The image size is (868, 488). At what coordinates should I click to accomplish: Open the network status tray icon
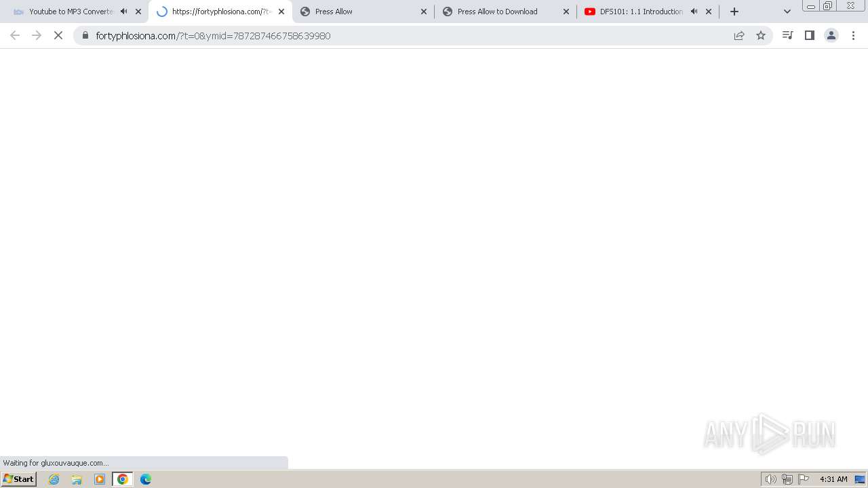click(x=787, y=479)
